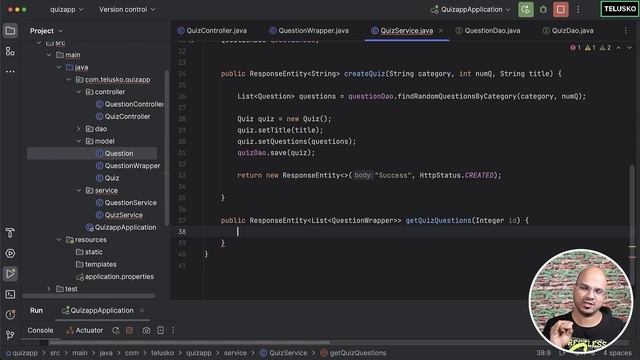Image resolution: width=640 pixels, height=360 pixels.
Task: Collapse the resources folder
Action: pos(59,240)
